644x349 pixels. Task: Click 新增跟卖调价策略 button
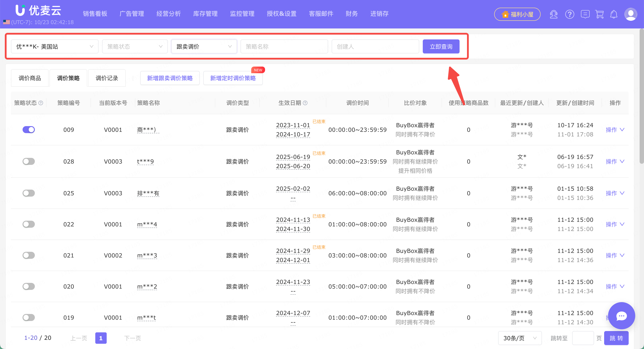(170, 78)
